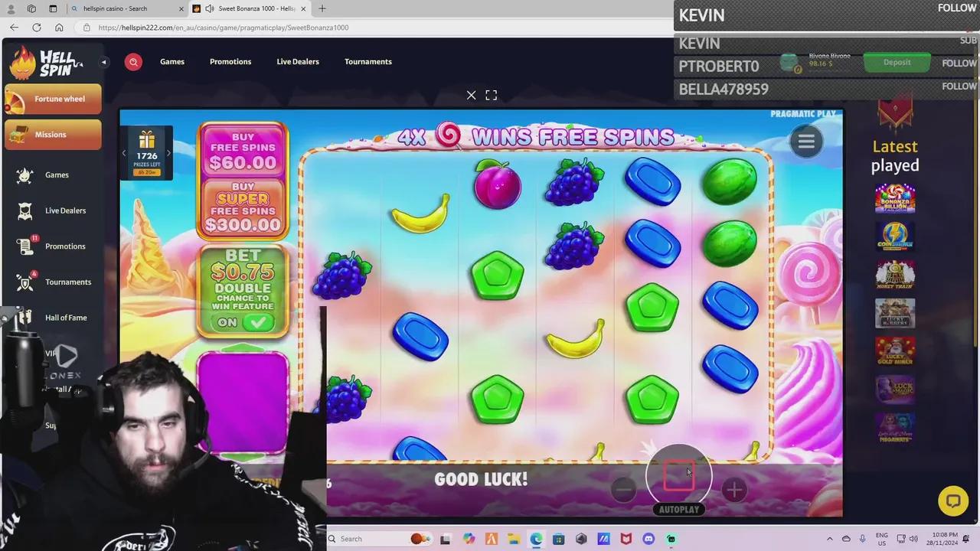Stop the spin with the center button
The width and height of the screenshot is (980, 551).
click(x=679, y=476)
